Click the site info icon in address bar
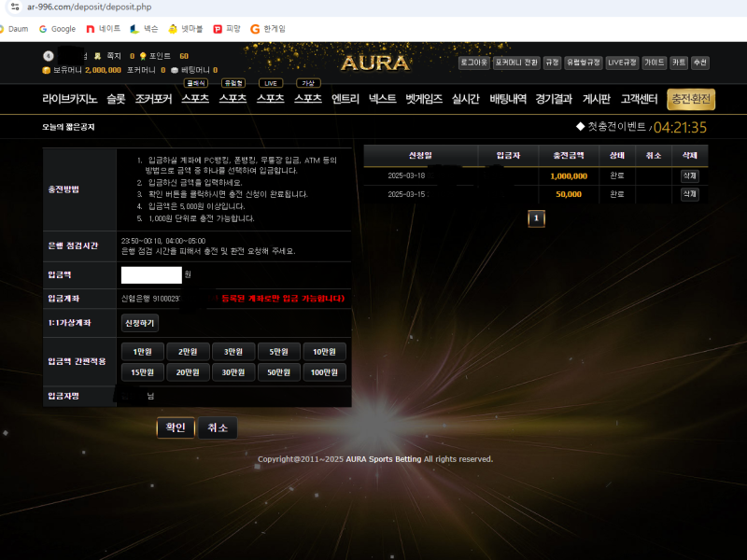 tap(14, 7)
